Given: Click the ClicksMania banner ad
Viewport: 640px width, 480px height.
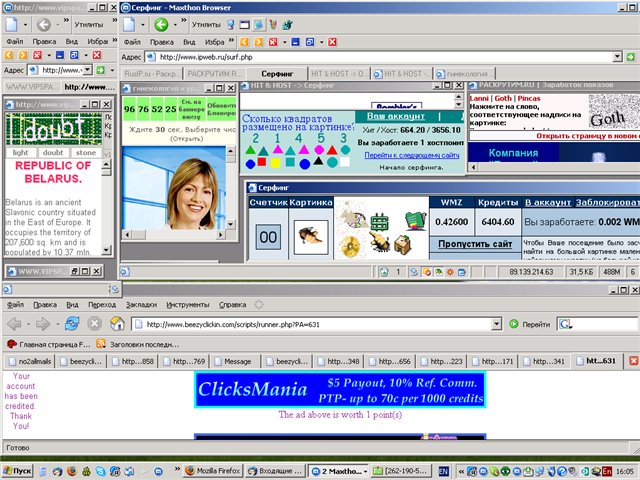Looking at the screenshot, I should click(340, 389).
